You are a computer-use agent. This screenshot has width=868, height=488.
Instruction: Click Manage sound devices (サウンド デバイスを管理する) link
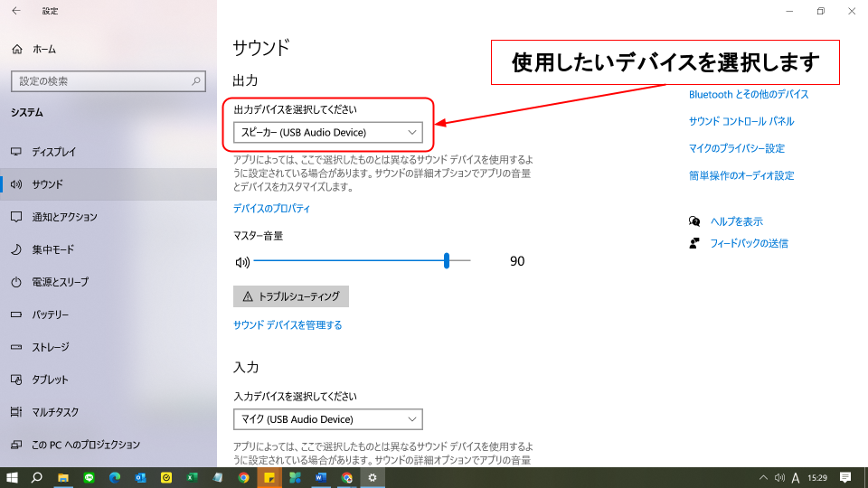click(x=288, y=325)
